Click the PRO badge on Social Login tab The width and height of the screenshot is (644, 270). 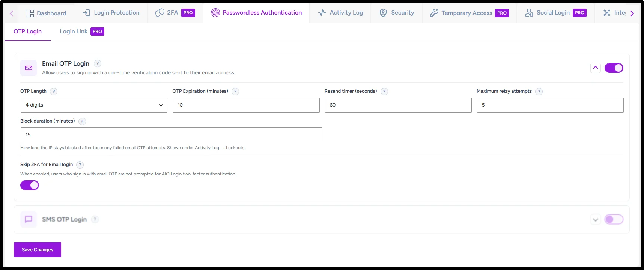coord(579,13)
